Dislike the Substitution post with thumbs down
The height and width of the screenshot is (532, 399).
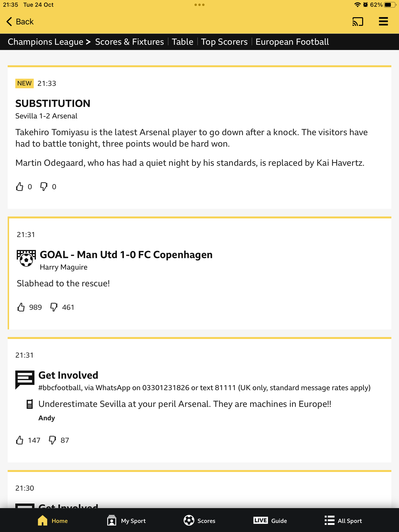pos(44,187)
